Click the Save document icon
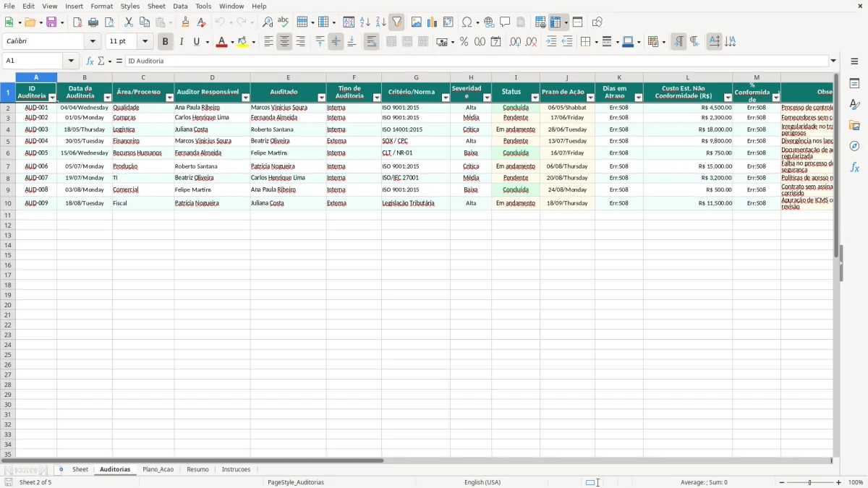The width and height of the screenshot is (868, 488). click(x=51, y=22)
